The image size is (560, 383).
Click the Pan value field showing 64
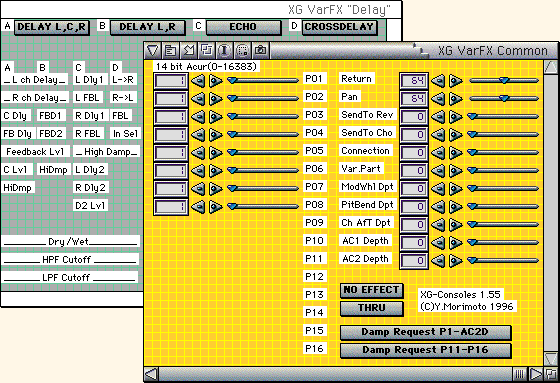click(414, 99)
